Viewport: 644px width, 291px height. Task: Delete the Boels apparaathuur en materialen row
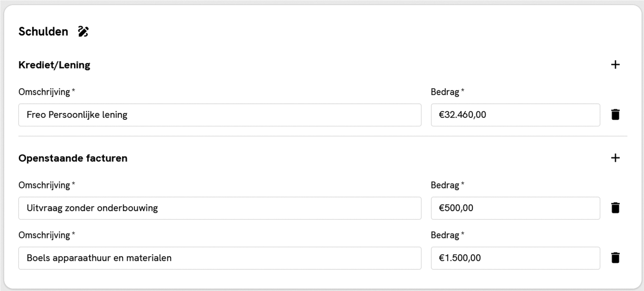(615, 258)
